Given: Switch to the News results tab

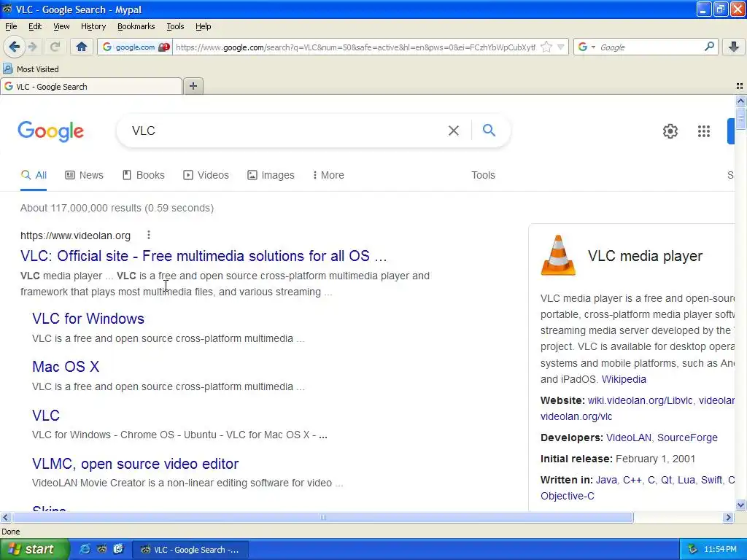Looking at the screenshot, I should pos(85,175).
